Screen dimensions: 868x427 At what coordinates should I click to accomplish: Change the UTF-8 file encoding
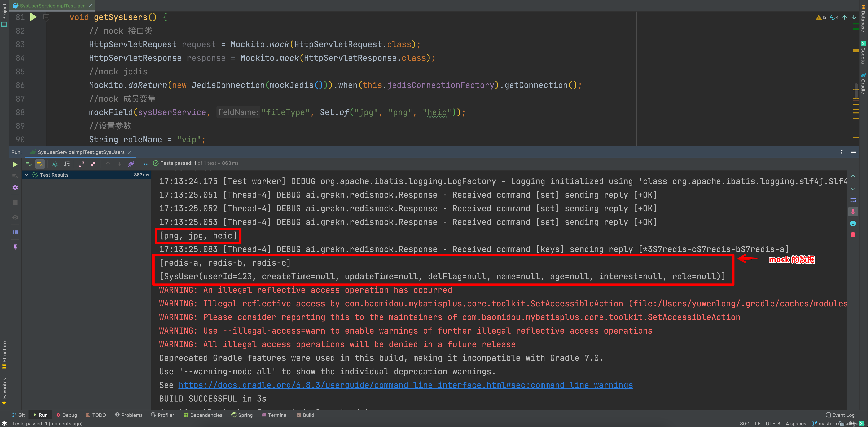[773, 424]
